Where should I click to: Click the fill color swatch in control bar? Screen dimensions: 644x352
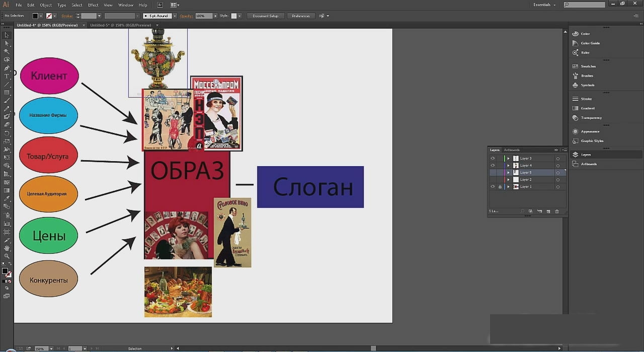(36, 16)
